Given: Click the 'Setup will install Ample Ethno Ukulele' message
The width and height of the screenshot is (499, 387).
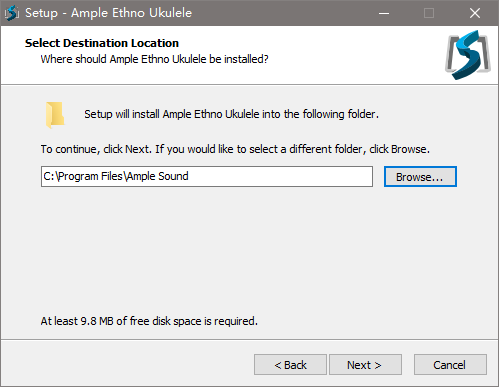Looking at the screenshot, I should click(x=231, y=114).
